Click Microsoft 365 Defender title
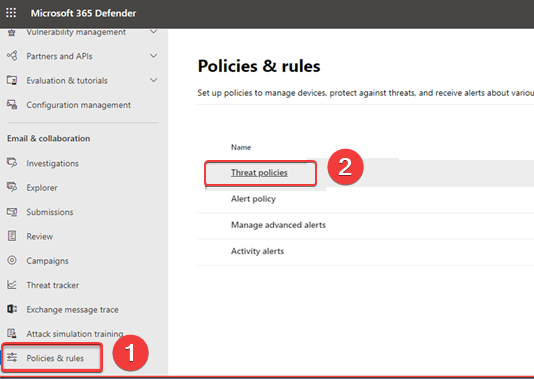Image resolution: width=534 pixels, height=379 pixels. (x=83, y=13)
